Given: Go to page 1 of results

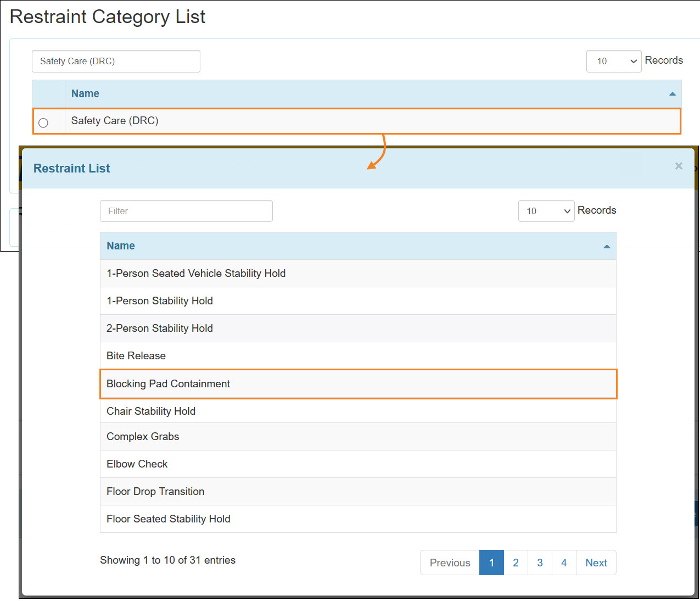Looking at the screenshot, I should pyautogui.click(x=491, y=563).
